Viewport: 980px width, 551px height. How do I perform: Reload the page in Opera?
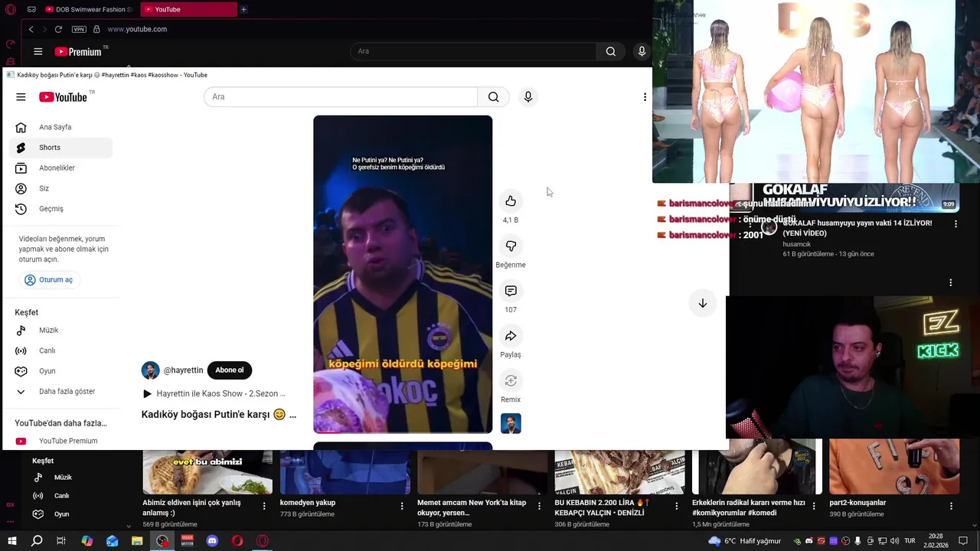(58, 29)
